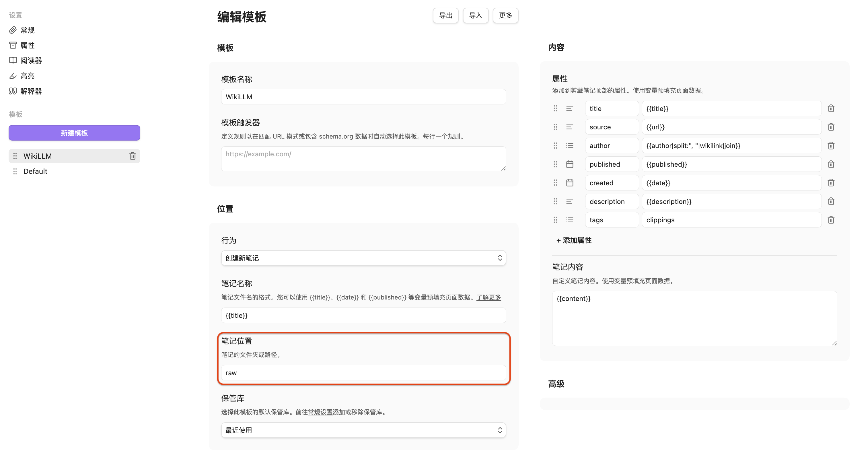The height and width of the screenshot is (459, 868).
Task: Click drag handle beside Default template
Action: point(15,171)
